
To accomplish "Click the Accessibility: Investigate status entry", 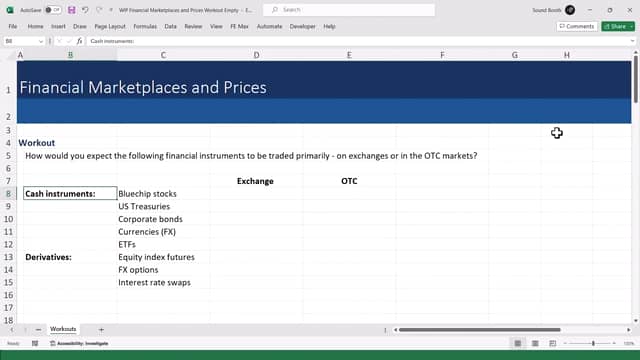I will tap(79, 344).
